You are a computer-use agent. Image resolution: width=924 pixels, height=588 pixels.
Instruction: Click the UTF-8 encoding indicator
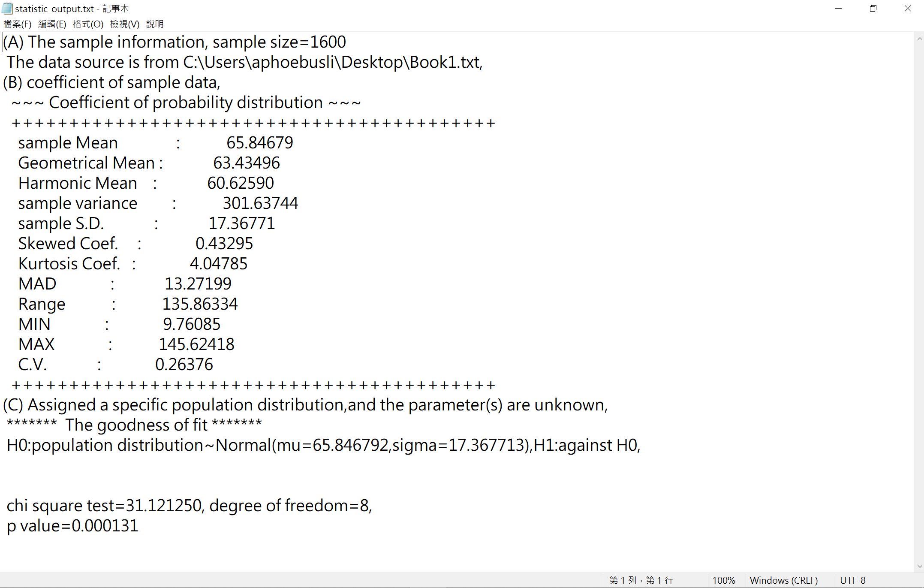click(852, 580)
